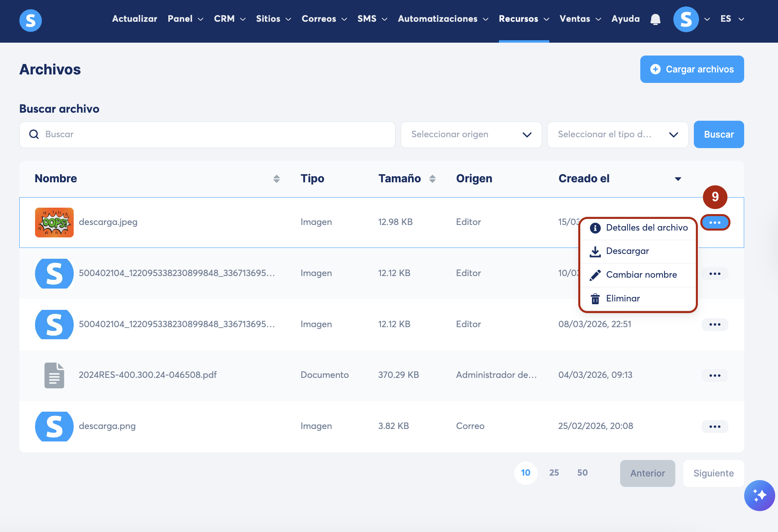The image size is (778, 532).
Task: Select Cambiar nombre in the context menu
Action: click(641, 275)
